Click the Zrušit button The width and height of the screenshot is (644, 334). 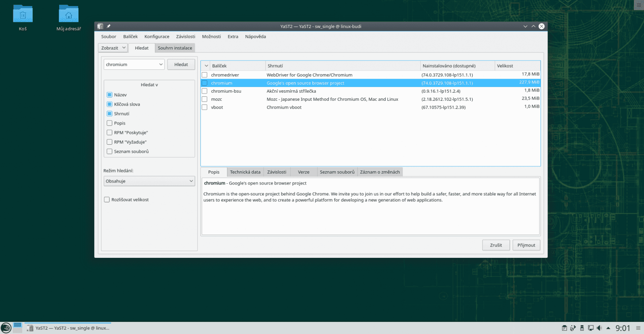(x=496, y=245)
